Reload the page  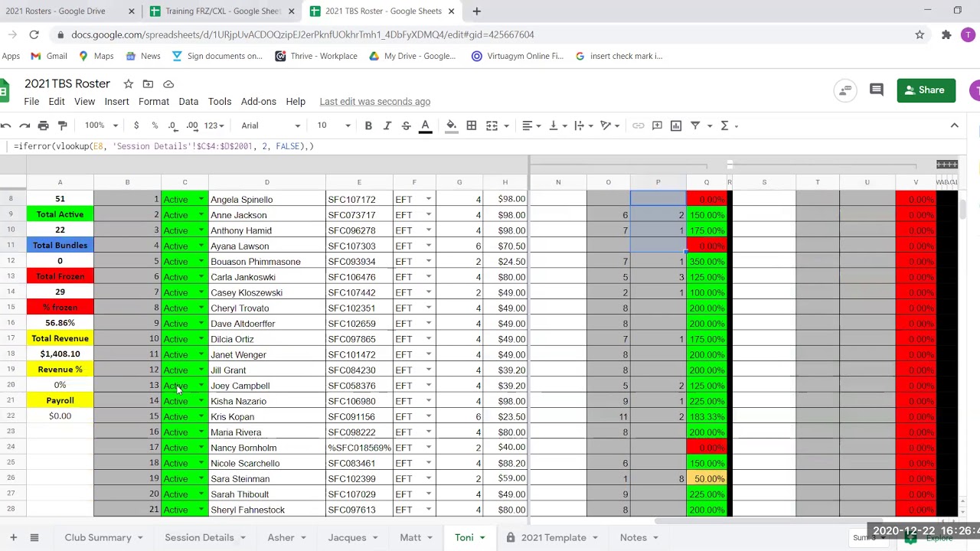point(34,34)
